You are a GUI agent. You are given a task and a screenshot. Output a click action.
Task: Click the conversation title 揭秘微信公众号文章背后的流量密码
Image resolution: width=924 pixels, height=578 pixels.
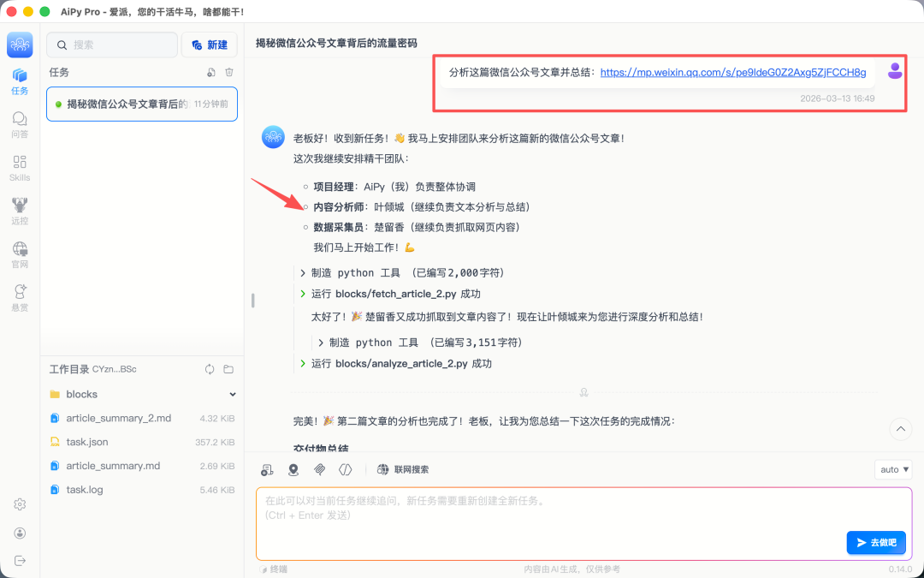tap(336, 43)
